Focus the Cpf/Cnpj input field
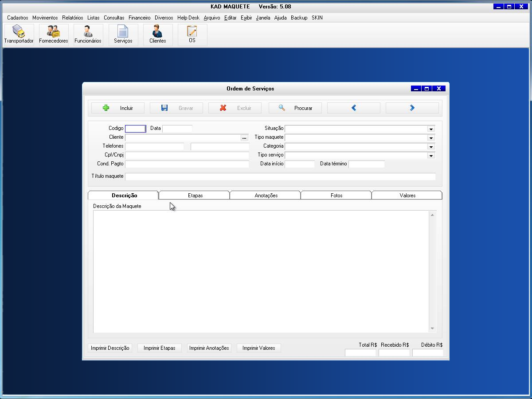This screenshot has width=532, height=399. coord(187,155)
